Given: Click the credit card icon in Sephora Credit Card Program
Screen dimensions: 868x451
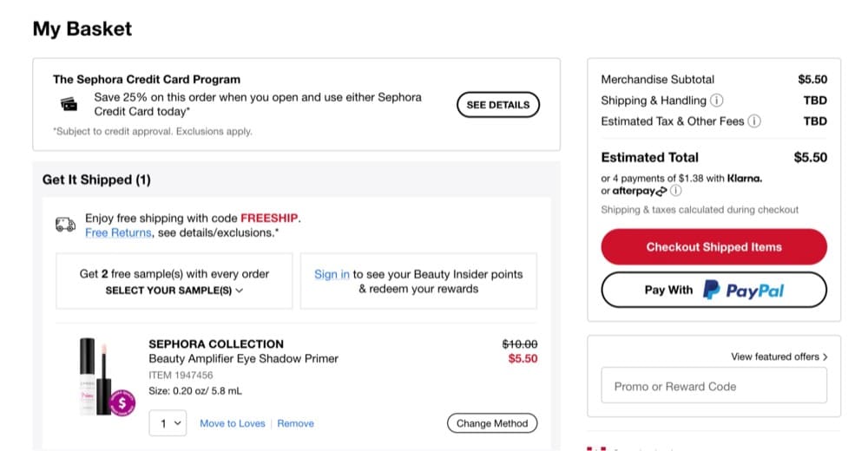Looking at the screenshot, I should click(69, 104).
